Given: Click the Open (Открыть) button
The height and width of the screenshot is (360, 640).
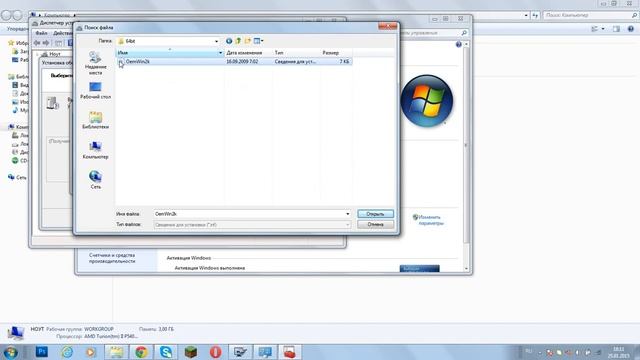Looking at the screenshot, I should click(375, 214).
